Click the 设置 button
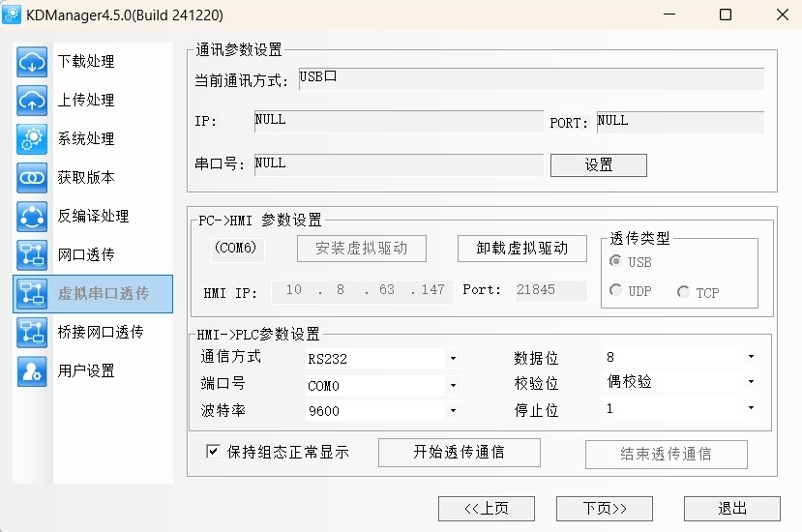Viewport: 802px width, 532px height. [x=599, y=165]
